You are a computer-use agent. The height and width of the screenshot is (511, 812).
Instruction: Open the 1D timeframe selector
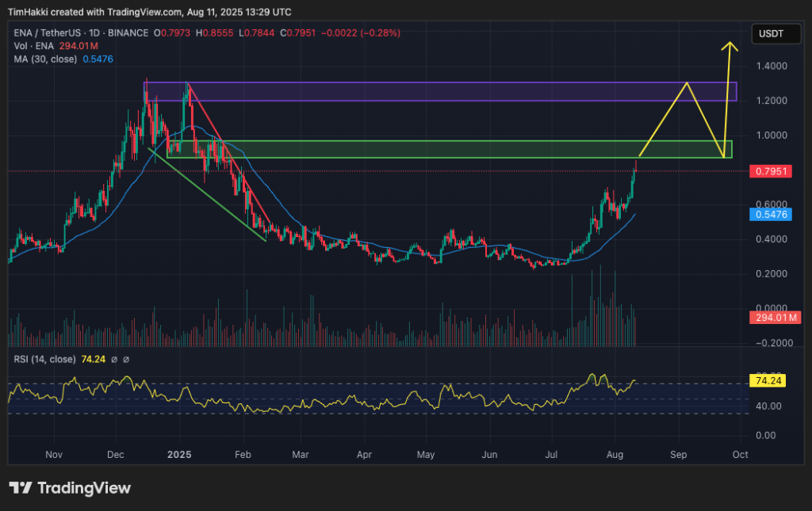click(94, 33)
